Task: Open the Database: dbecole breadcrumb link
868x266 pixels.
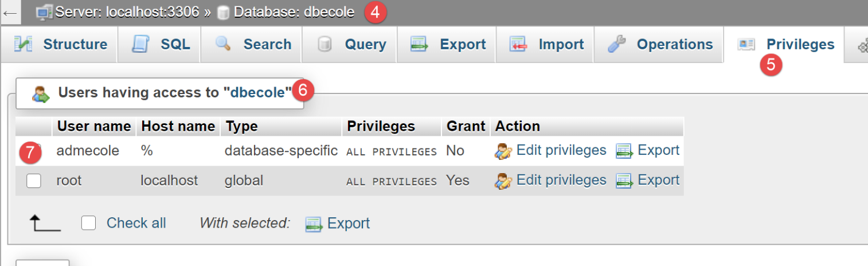Action: 294,12
